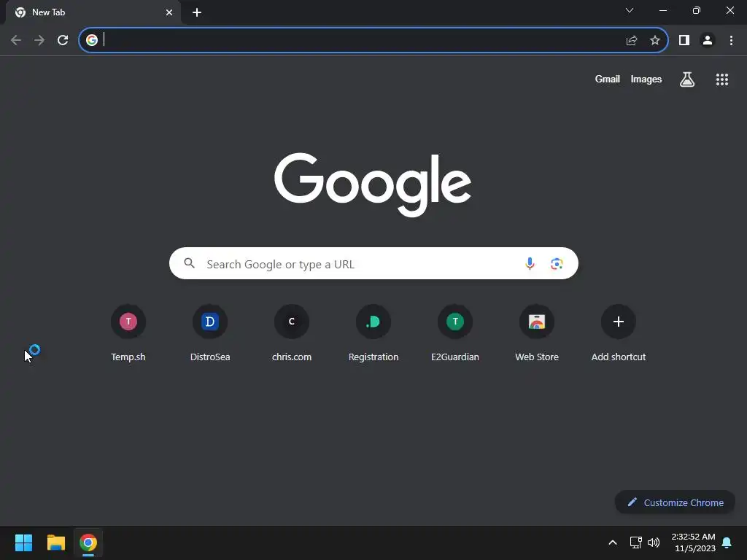Click the magnifier icon in search box
This screenshot has width=747, height=560.
click(189, 262)
